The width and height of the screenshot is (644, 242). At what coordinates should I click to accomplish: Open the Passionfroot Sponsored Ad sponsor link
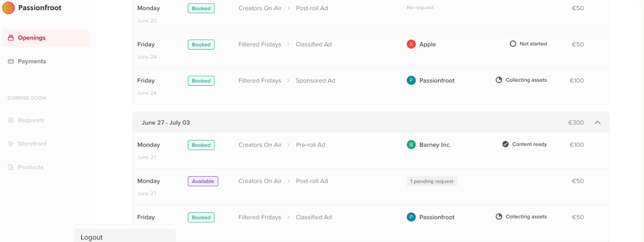point(436,81)
